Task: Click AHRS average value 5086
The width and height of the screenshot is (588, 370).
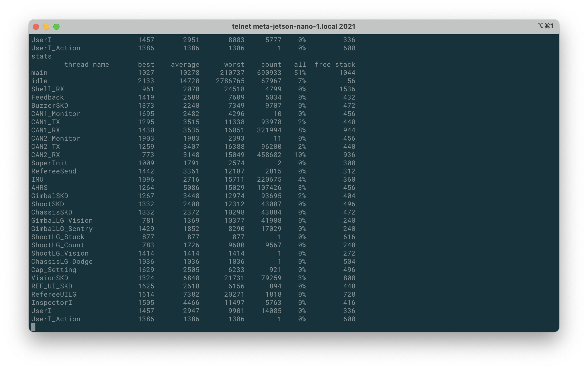Action: [191, 188]
